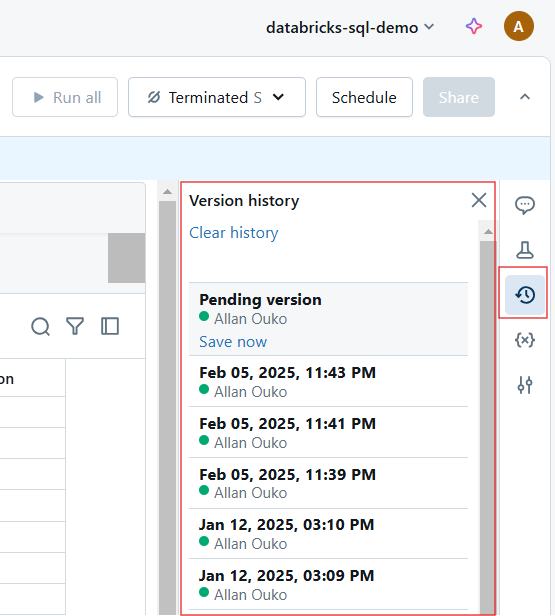Screen dimensions: 555x616
Task: Select version Jan 12, 2025, 03:10 PM
Action: [328, 534]
